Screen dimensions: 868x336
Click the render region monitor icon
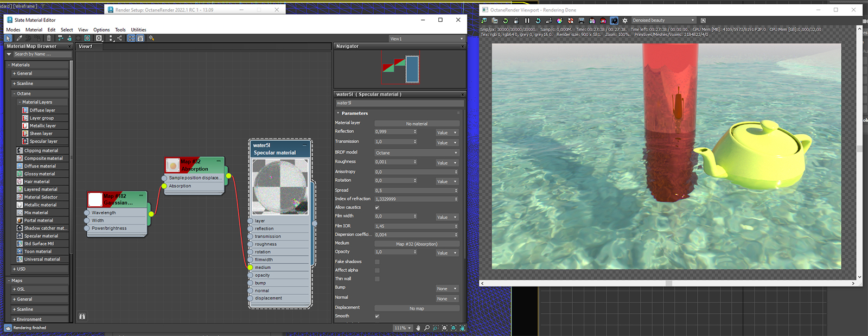582,21
